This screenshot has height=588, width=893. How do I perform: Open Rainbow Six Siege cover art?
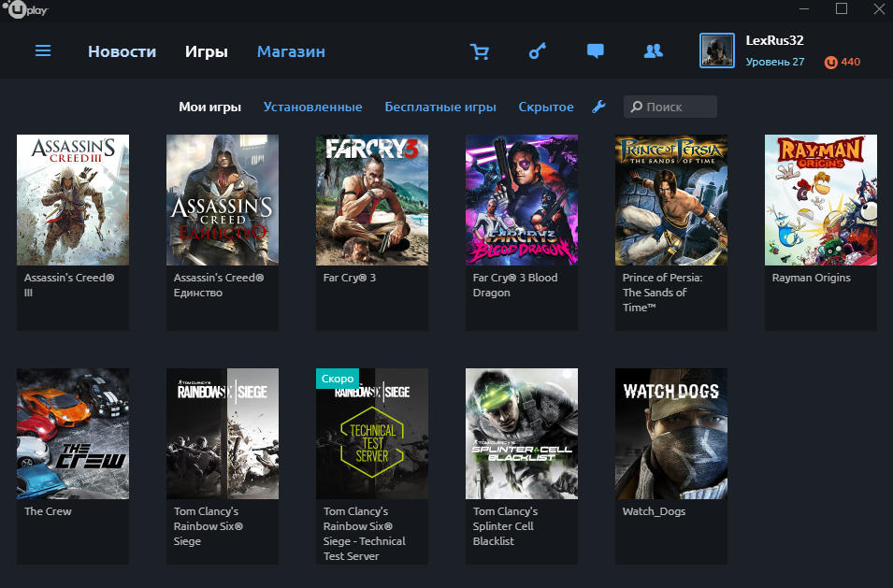223,434
